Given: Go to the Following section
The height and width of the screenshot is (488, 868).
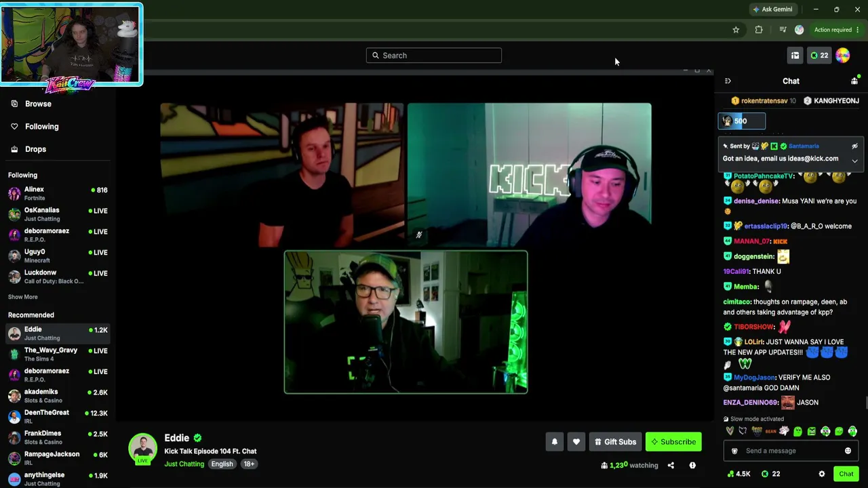Looking at the screenshot, I should click(41, 126).
